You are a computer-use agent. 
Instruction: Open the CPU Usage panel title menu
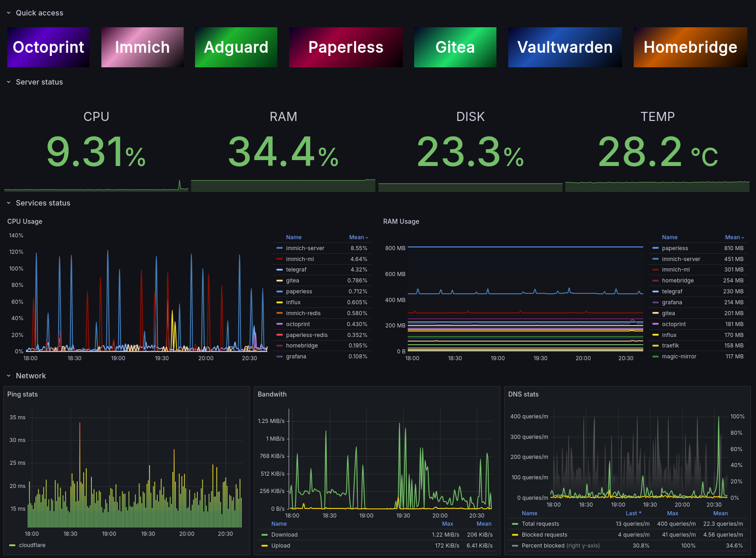click(25, 221)
